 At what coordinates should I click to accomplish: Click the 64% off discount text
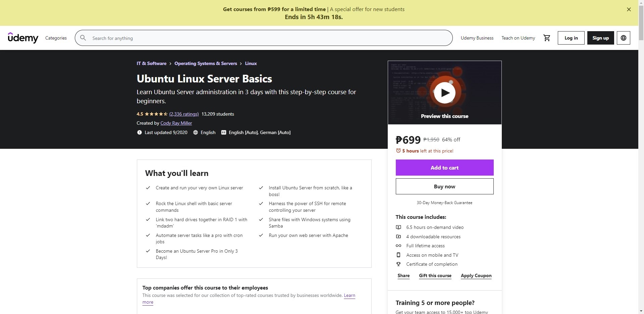tap(451, 139)
